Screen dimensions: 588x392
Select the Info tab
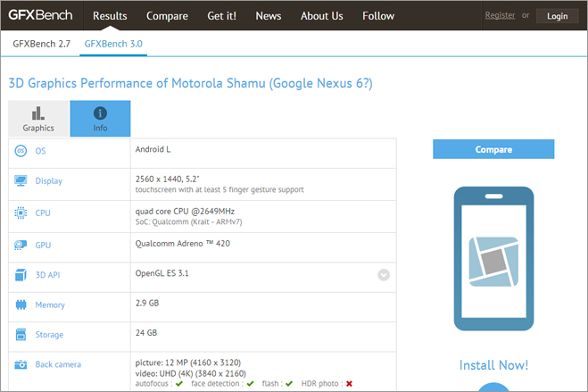tap(100, 119)
